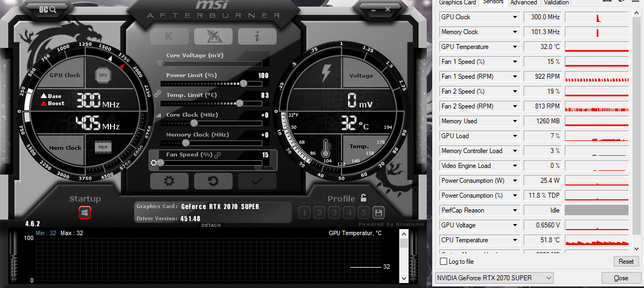Open the Fan 1 Speed (%) dropdown

[x=515, y=62]
